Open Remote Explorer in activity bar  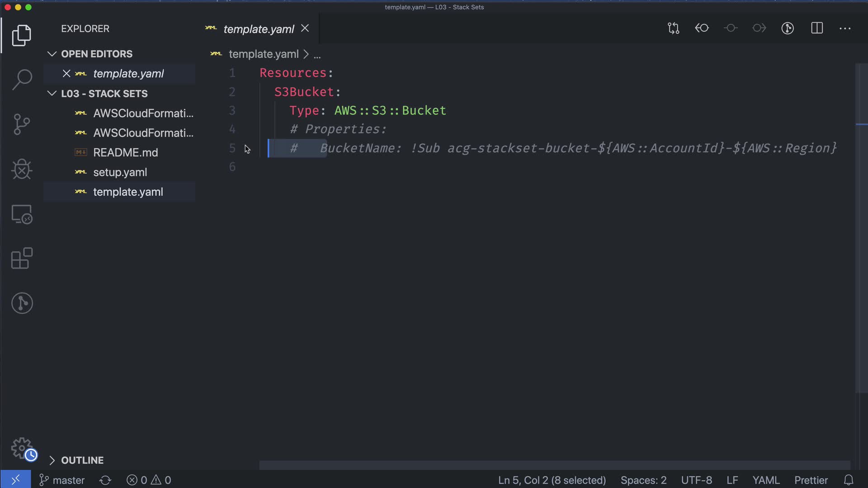(x=22, y=214)
